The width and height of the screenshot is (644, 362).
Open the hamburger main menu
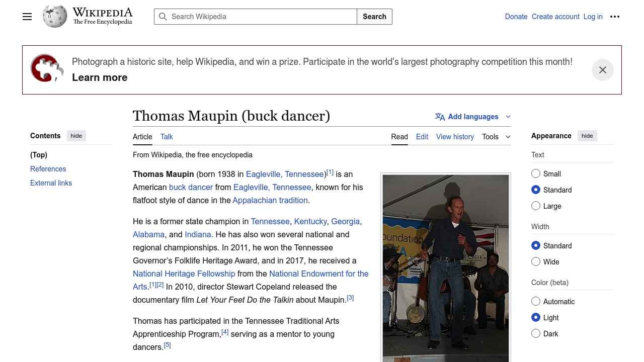[27, 17]
